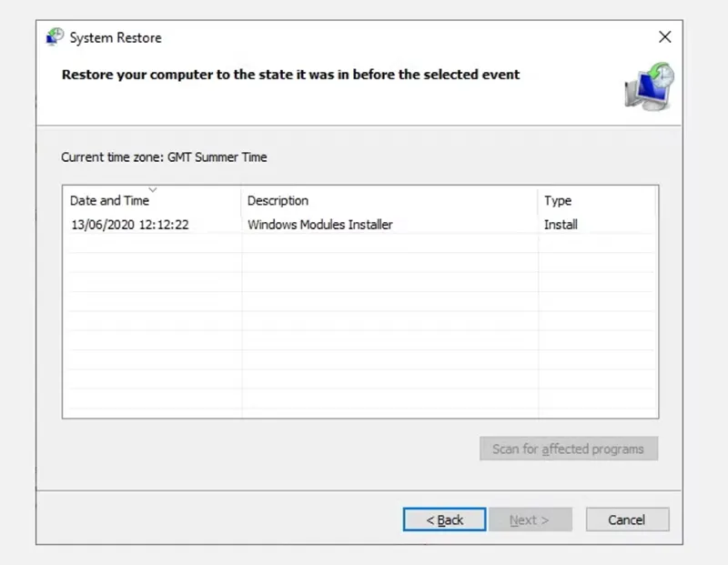Click the 'Restore your computer' heading text
Viewport: 728px width, 565px height.
click(x=290, y=75)
